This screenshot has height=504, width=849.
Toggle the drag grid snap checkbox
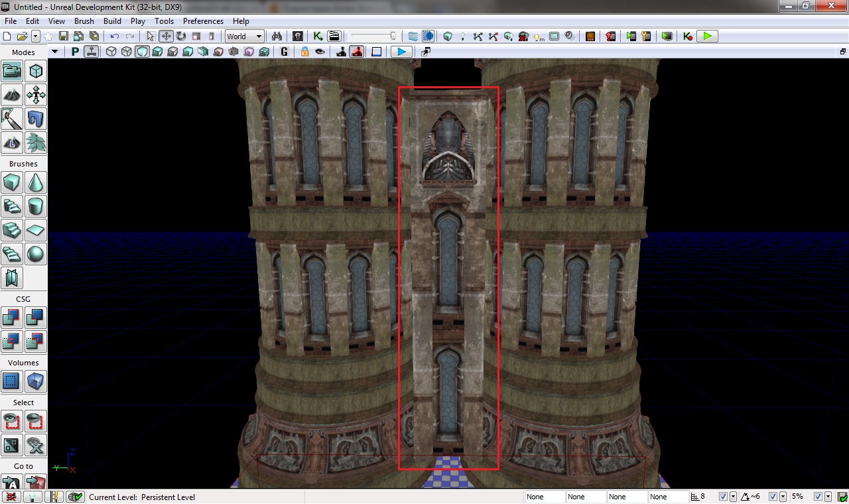723,497
